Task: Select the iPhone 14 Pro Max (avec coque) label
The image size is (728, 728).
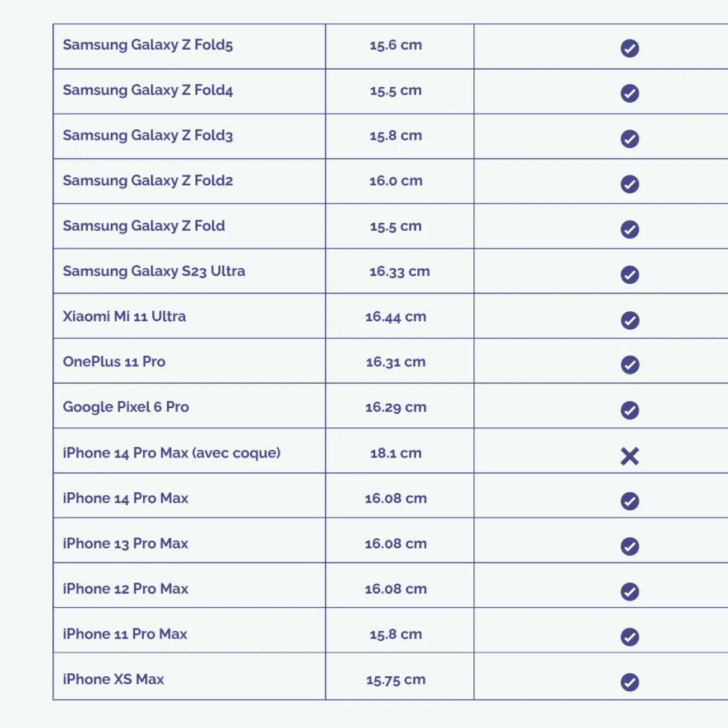Action: coord(171,453)
